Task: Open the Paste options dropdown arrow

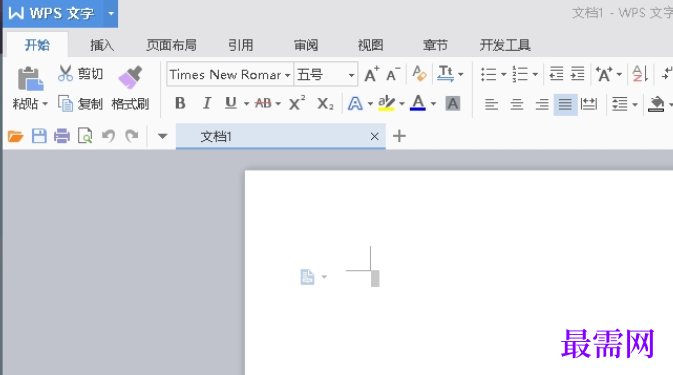Action: click(45, 104)
